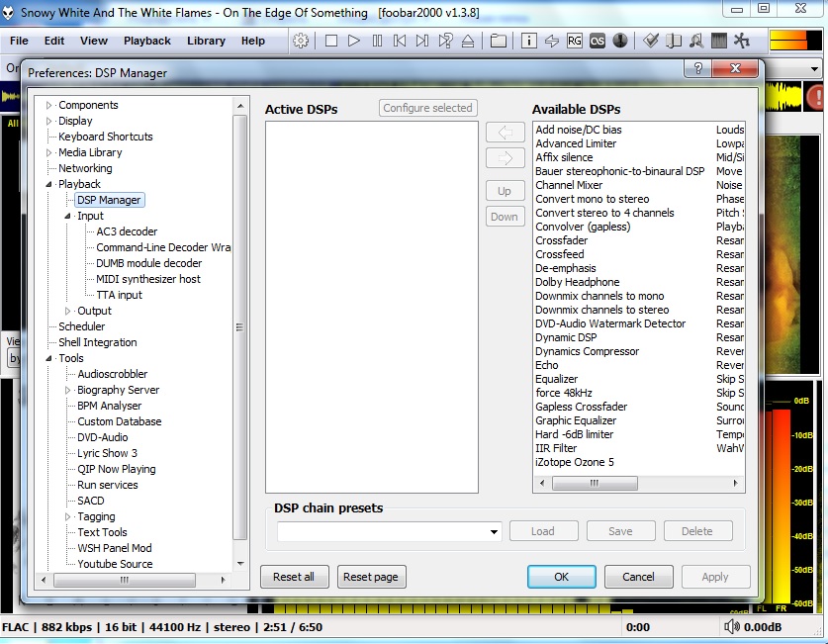Click the volume speaker icon in status bar
Image resolution: width=828 pixels, height=644 pixels.
pos(731,626)
